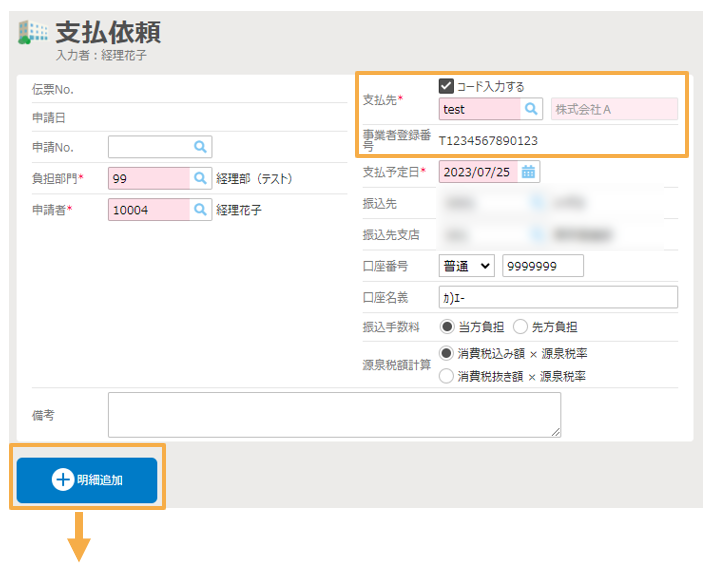The height and width of the screenshot is (564, 708).
Task: Click the 支払予定日 date field 2023/07/25
Action: pyautogui.click(x=477, y=172)
